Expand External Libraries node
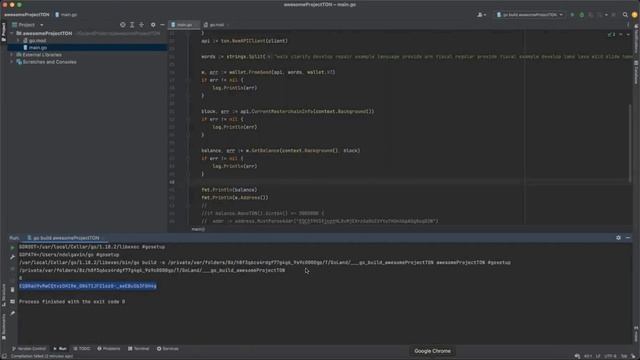The height and width of the screenshot is (360, 640). click(x=12, y=55)
